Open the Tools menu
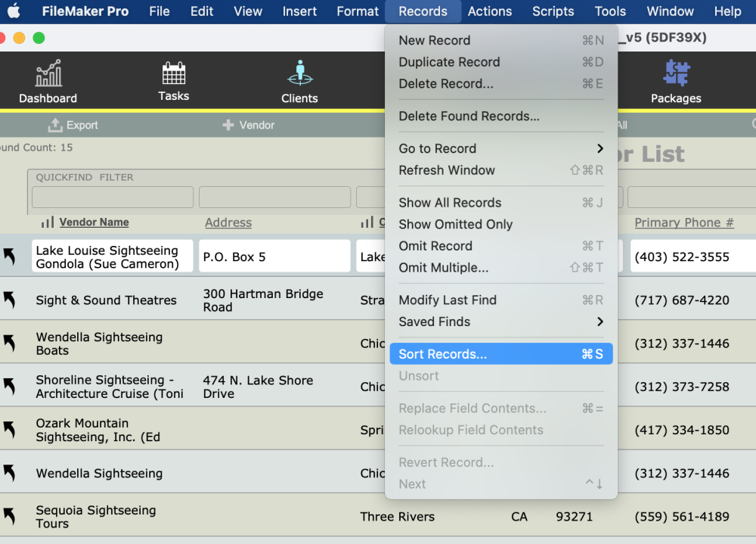The width and height of the screenshot is (756, 544). (x=610, y=11)
